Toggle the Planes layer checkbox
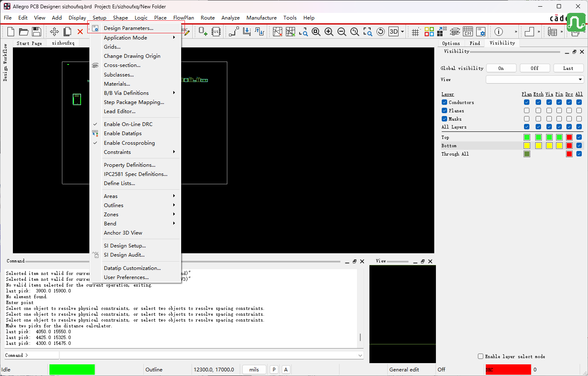 [444, 111]
